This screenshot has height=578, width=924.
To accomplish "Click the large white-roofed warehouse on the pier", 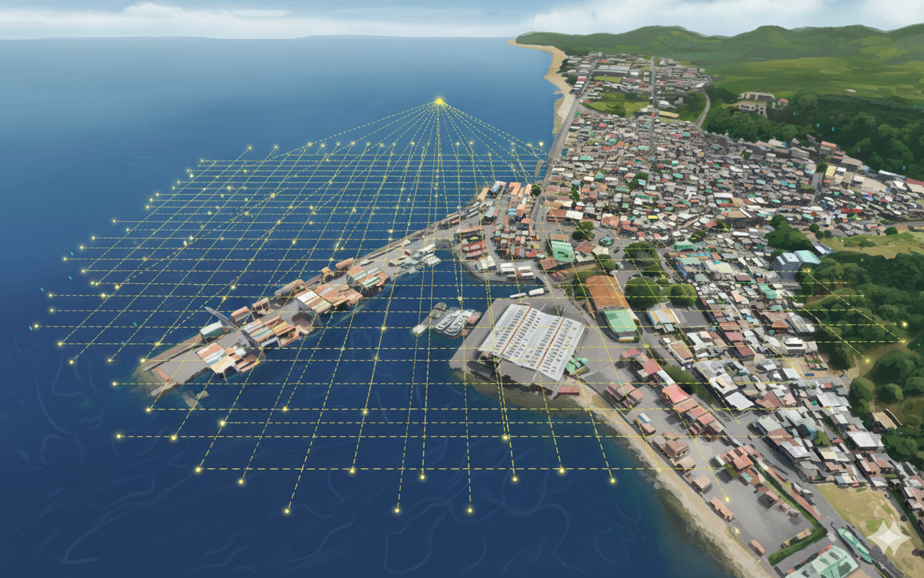I will [531, 340].
